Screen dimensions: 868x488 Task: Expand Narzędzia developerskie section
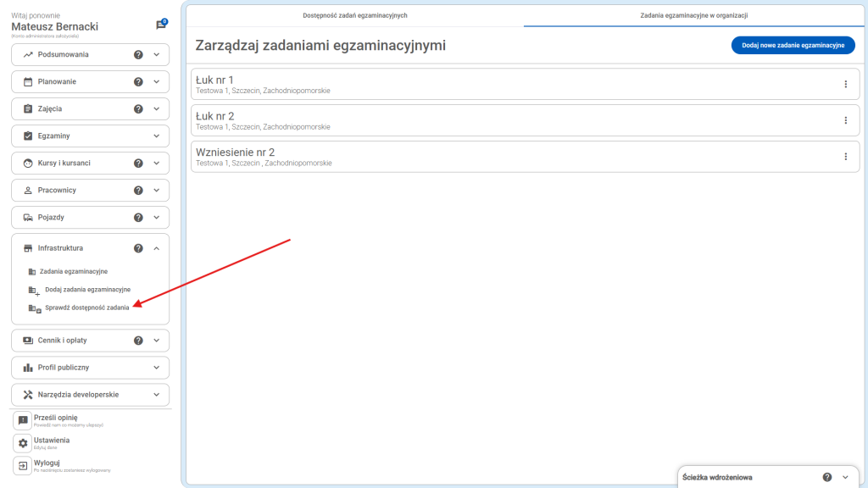coord(156,395)
